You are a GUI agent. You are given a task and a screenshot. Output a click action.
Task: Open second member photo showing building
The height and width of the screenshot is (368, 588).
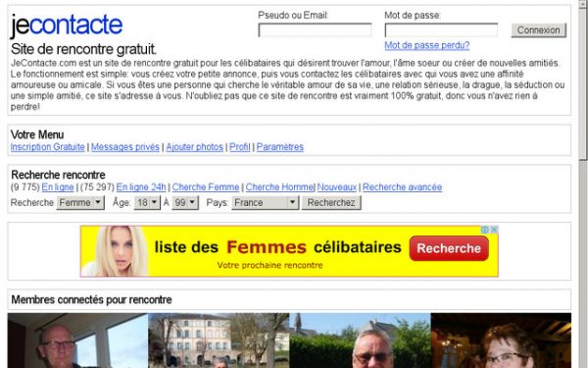pyautogui.click(x=219, y=341)
